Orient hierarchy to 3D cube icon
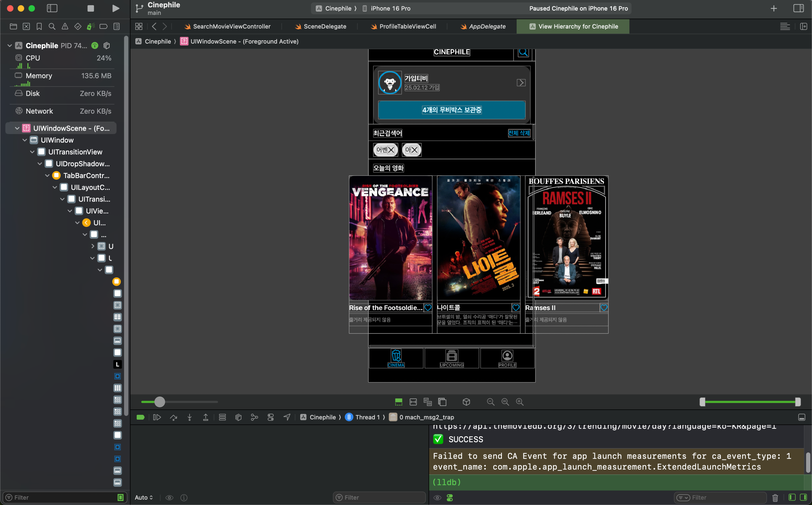Viewport: 812px width, 505px height. click(x=466, y=402)
